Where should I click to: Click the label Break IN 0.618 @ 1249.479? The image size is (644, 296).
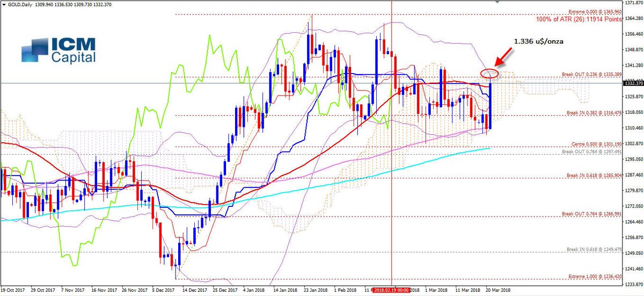tap(594, 249)
